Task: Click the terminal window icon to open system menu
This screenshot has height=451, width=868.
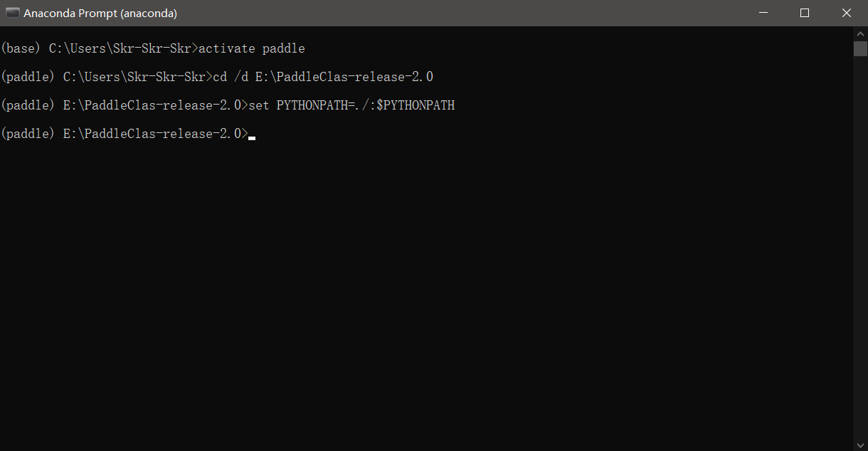Action: pos(12,13)
